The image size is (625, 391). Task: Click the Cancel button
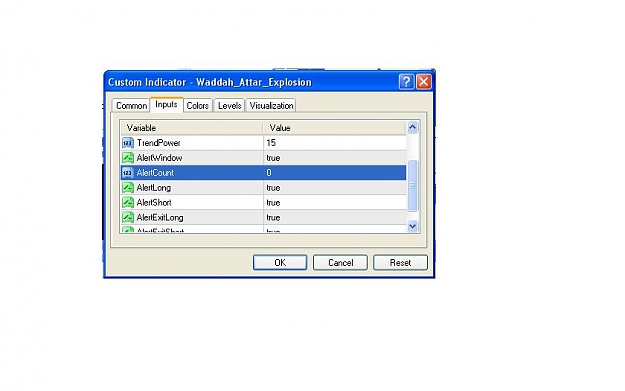(340, 263)
